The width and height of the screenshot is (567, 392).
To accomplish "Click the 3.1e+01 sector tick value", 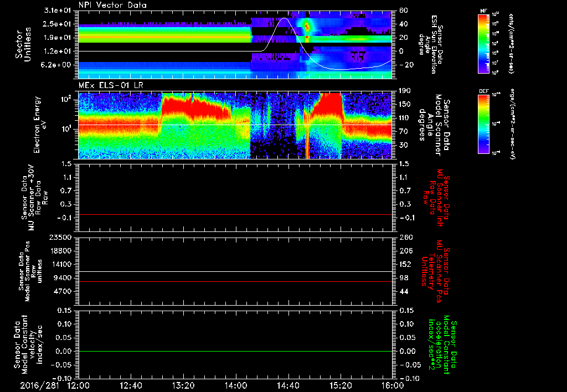I will (58, 11).
